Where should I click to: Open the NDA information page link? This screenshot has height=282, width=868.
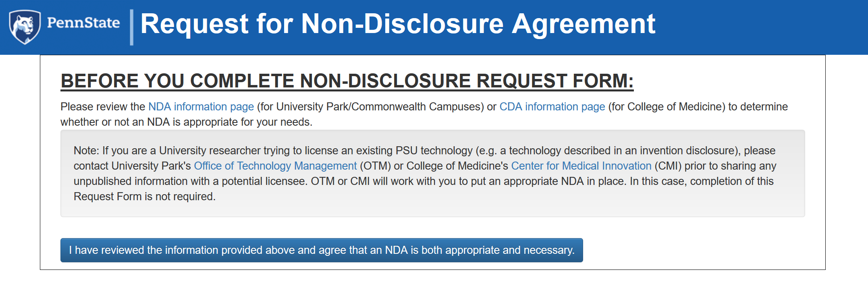click(201, 107)
